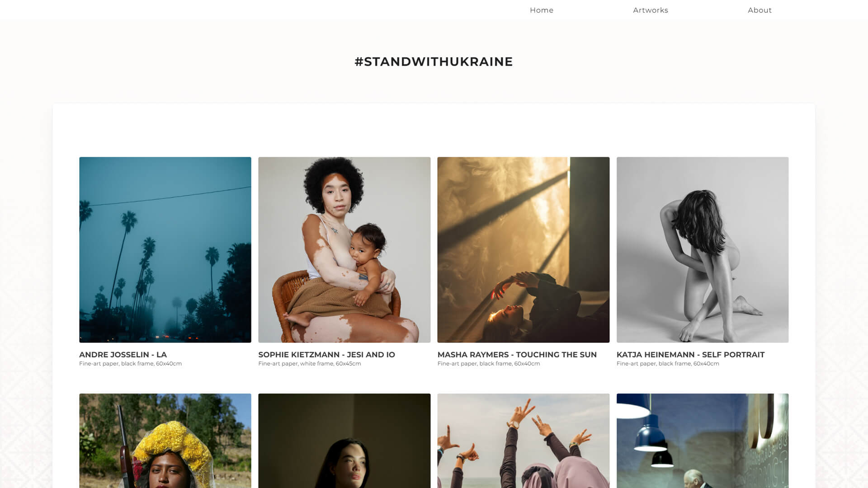868x488 pixels.
Task: Open Andre Josselin LA palm trees photo
Action: pyautogui.click(x=165, y=249)
